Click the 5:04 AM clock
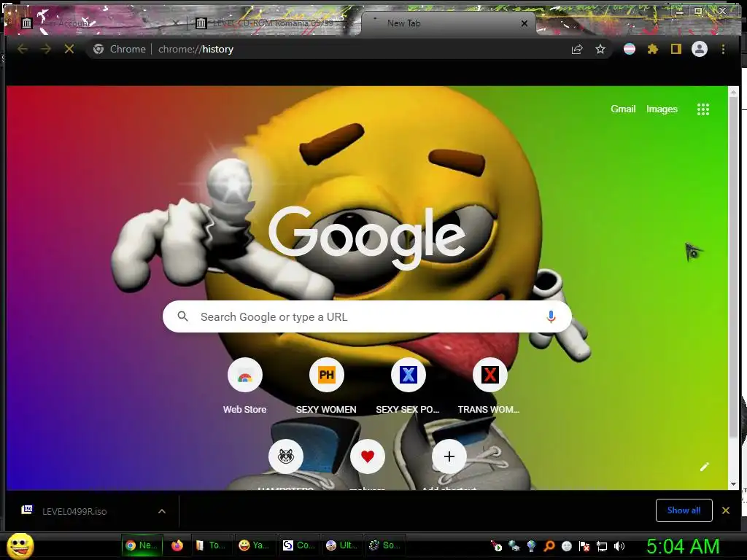Viewport: 747px width, 560px height. (x=683, y=546)
